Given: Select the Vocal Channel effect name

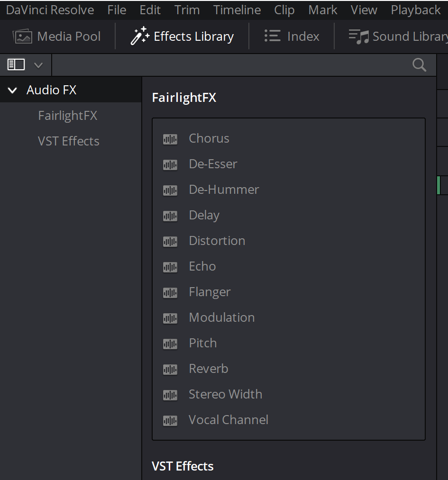Looking at the screenshot, I should coord(229,420).
